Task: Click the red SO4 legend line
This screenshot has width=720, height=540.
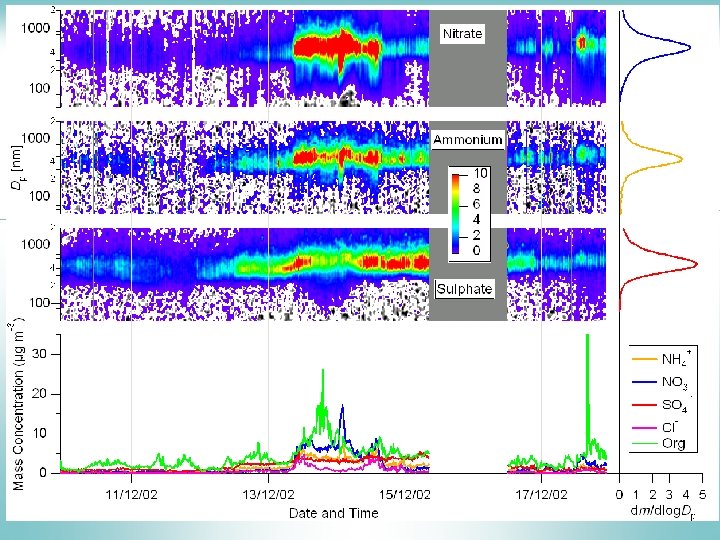Action: (644, 405)
